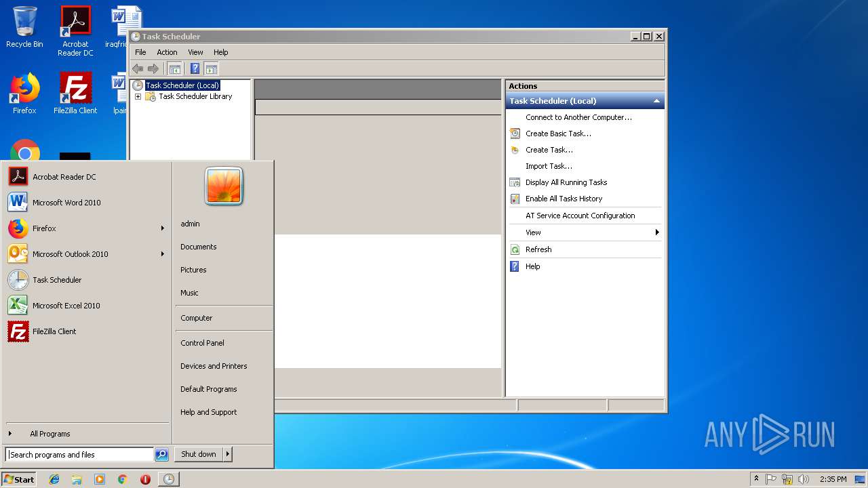This screenshot has height=488, width=868.
Task: Toggle the Show/Hide Action Pane toolbar icon
Action: coord(212,68)
